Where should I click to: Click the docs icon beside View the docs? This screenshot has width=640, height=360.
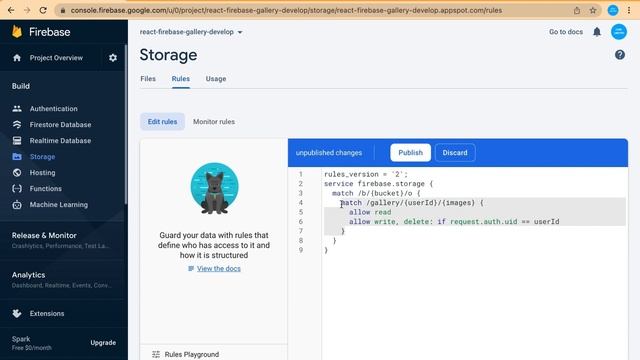[x=191, y=269]
